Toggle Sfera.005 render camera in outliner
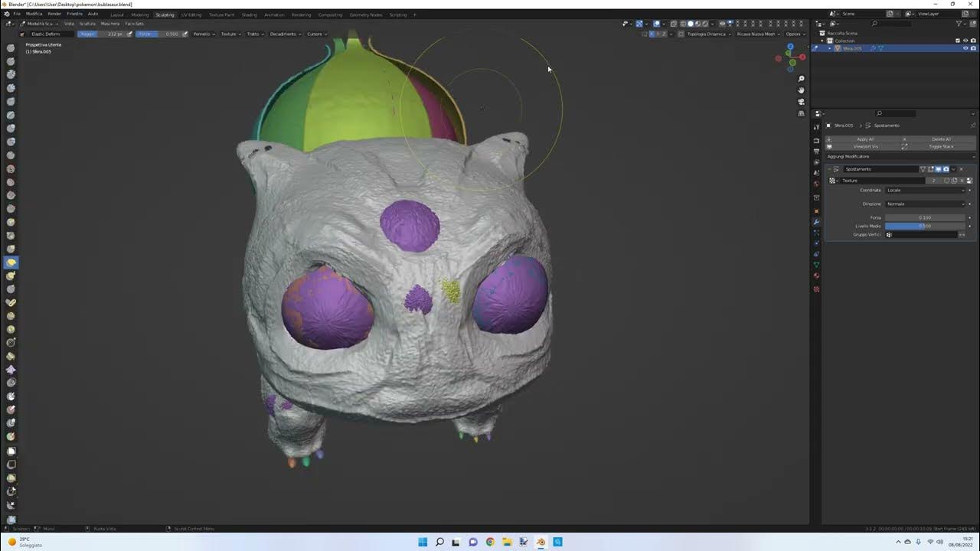The image size is (980, 551). (973, 48)
